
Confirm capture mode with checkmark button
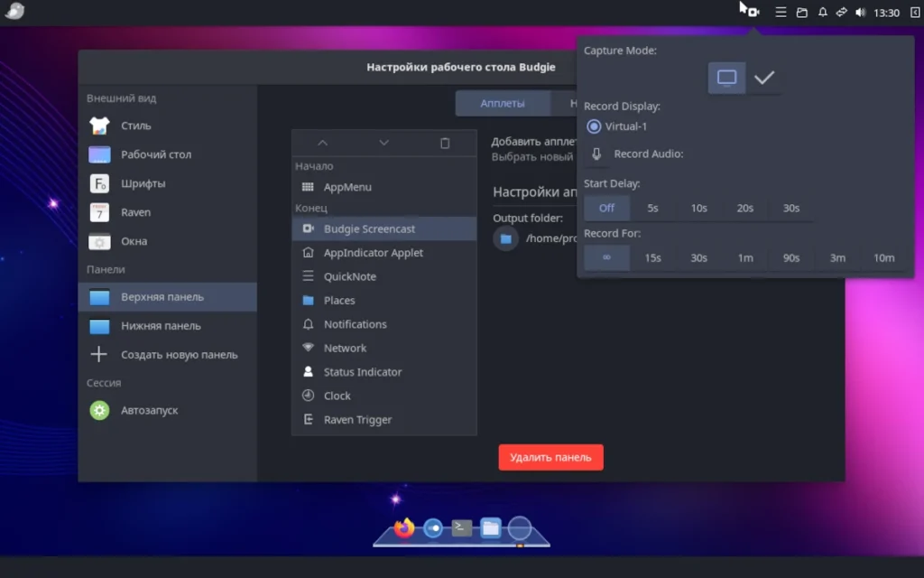[763, 78]
